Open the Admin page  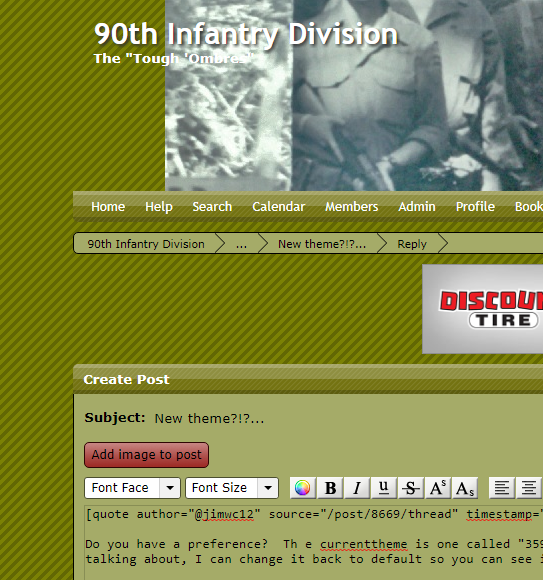[417, 206]
